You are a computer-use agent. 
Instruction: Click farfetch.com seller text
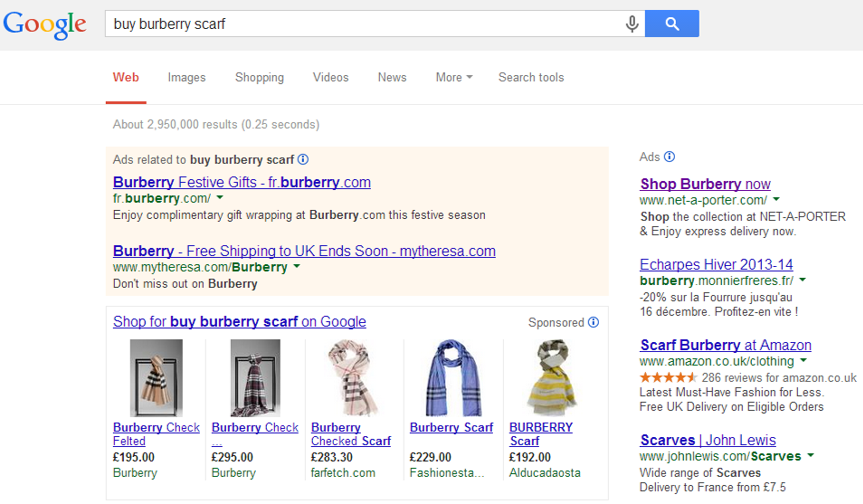click(343, 473)
